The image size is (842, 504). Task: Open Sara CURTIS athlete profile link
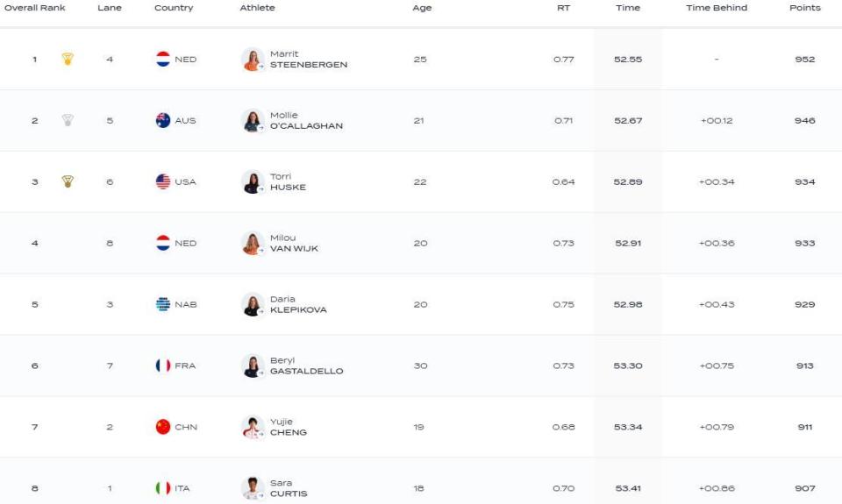point(289,488)
